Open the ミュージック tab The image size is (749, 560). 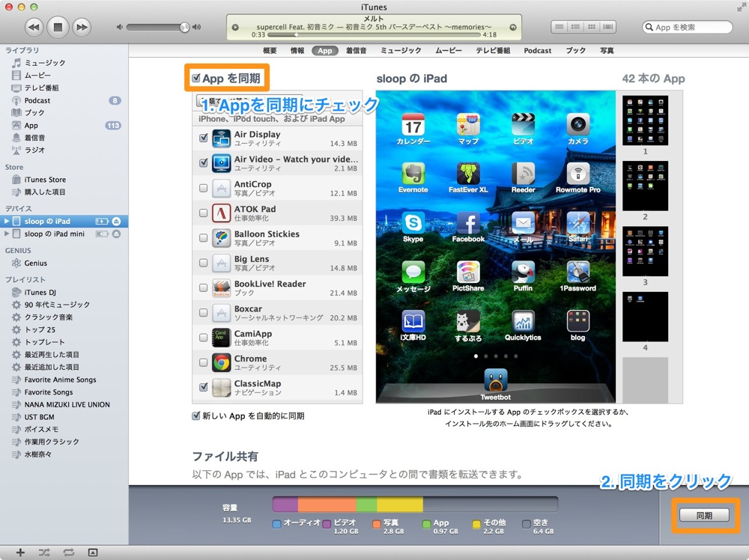coord(401,51)
